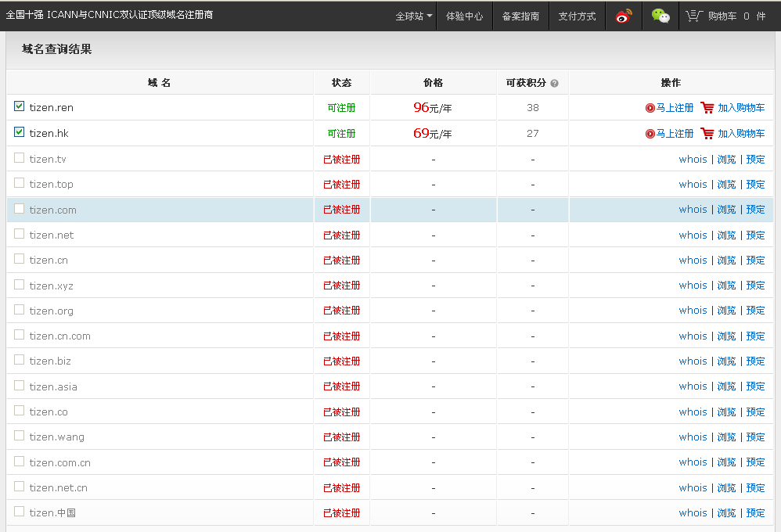Select the 69元/年 price cell
This screenshot has height=532, width=781.
coord(432,134)
